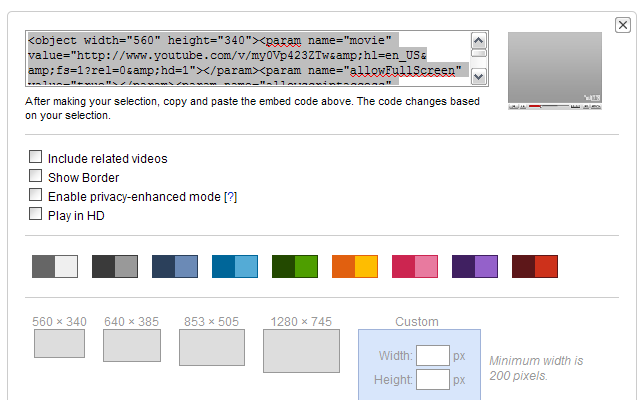The height and width of the screenshot is (400, 642).
Task: Open the privacy-enhanced mode [?] help link
Action: point(230,196)
